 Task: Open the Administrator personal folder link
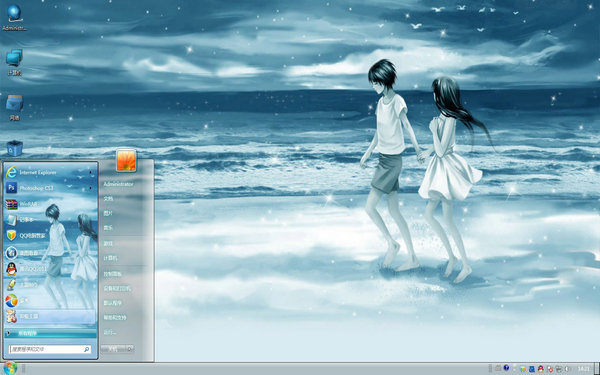118,184
